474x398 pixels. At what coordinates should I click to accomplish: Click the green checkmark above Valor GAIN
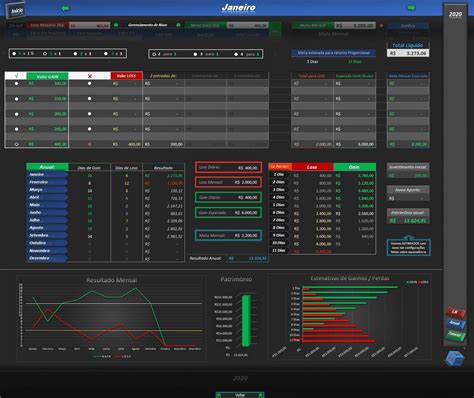[x=16, y=76]
